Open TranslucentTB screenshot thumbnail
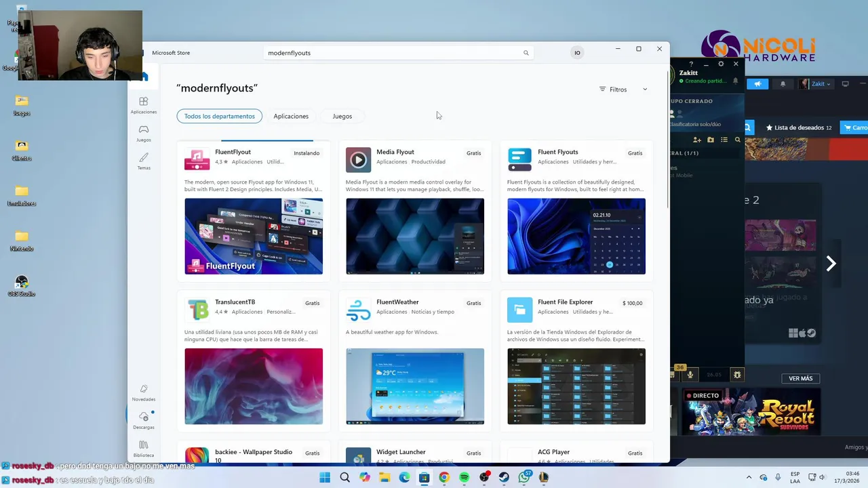The height and width of the screenshot is (488, 868). [254, 386]
